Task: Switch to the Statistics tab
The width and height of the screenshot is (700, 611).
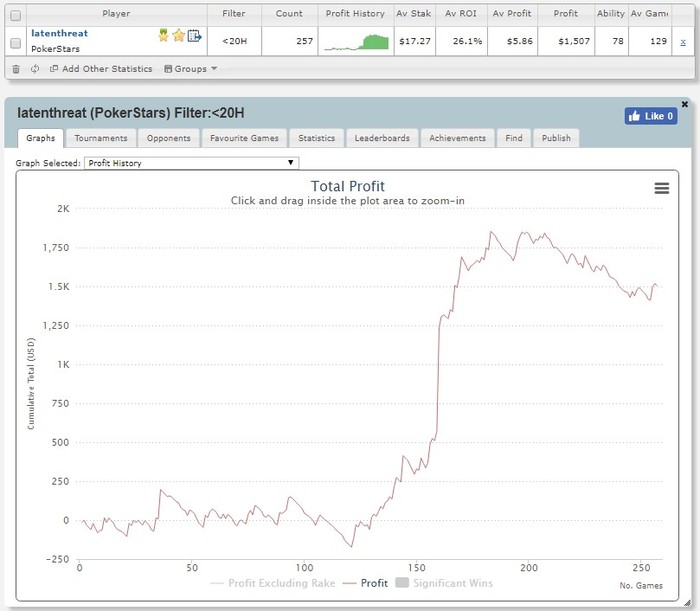Action: pyautogui.click(x=317, y=138)
